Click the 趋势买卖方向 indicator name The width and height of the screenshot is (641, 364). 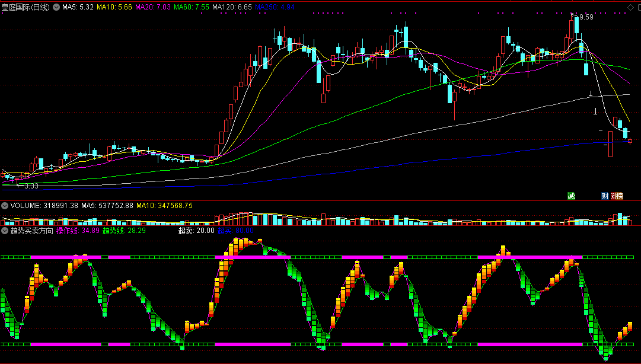[32, 231]
